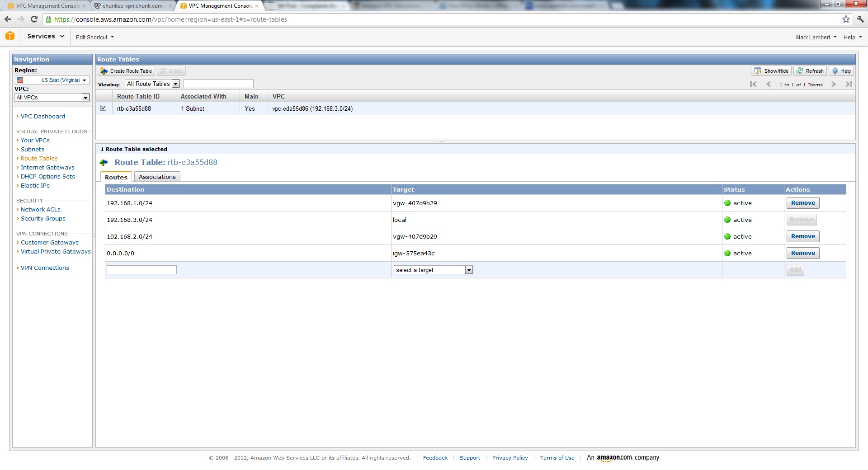868x470 pixels.
Task: Go to next page of route tables
Action: (834, 85)
